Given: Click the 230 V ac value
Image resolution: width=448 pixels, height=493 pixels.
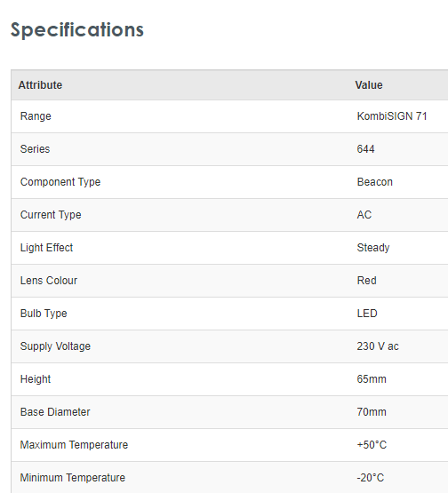Looking at the screenshot, I should [x=378, y=346].
